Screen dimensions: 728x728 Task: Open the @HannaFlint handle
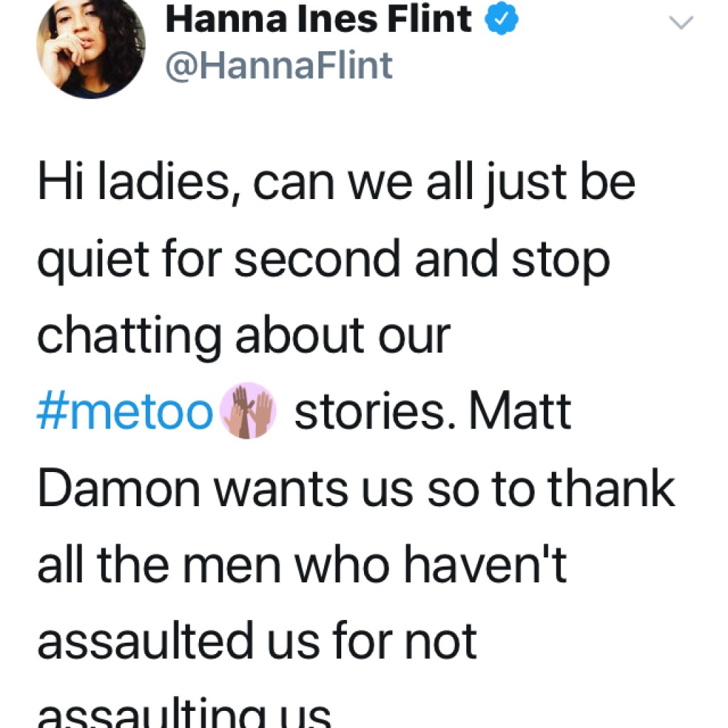(x=279, y=66)
